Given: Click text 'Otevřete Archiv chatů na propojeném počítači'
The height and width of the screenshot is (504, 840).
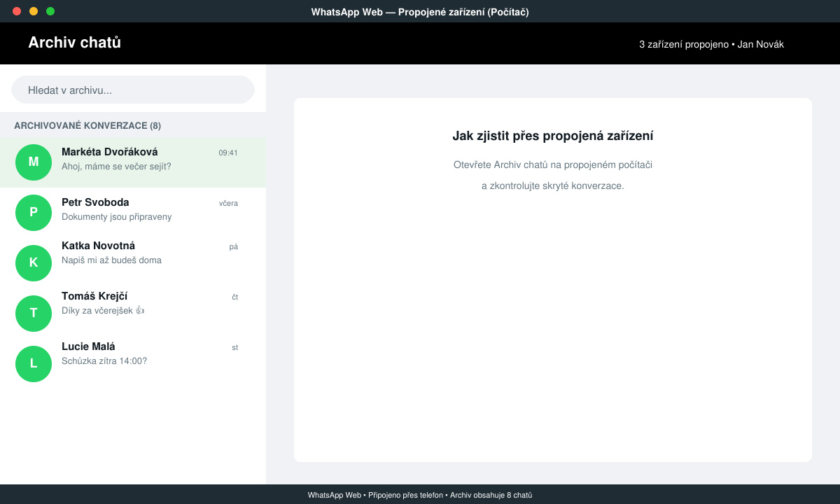Looking at the screenshot, I should [553, 164].
